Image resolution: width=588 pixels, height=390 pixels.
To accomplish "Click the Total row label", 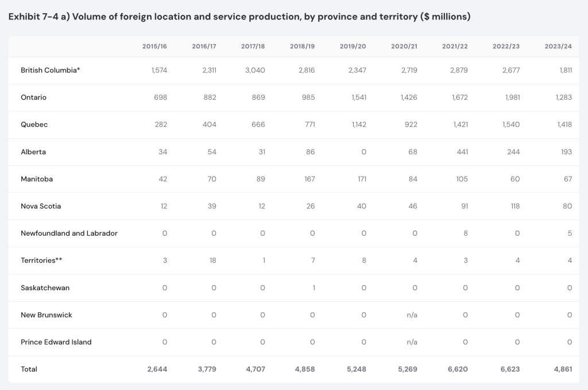I will click(x=29, y=369).
